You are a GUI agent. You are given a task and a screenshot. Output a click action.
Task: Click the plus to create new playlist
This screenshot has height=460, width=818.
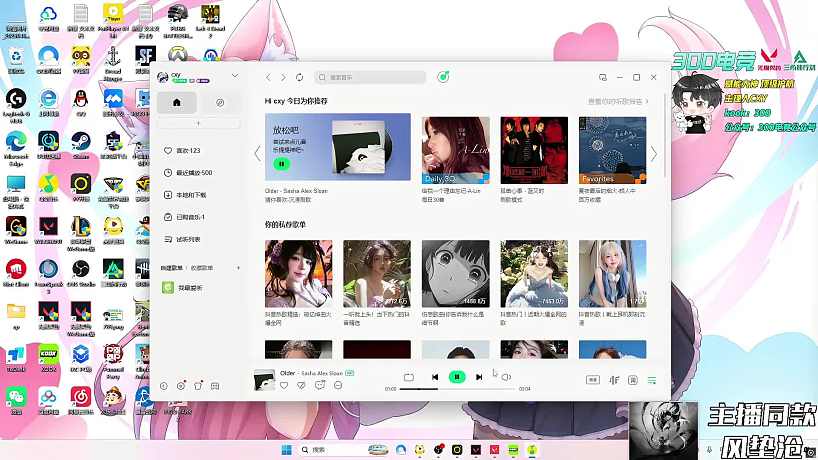[x=238, y=268]
